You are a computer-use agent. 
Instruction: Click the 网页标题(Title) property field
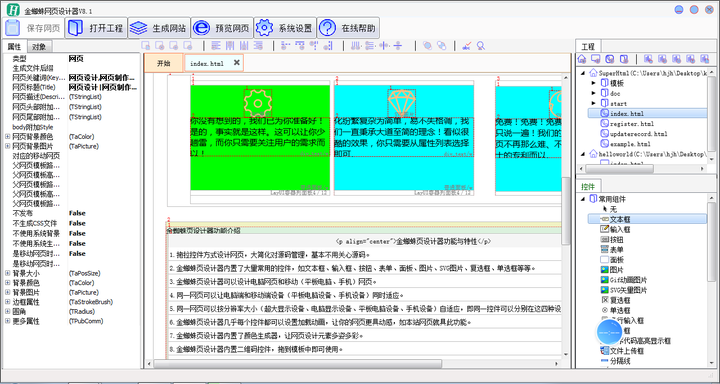pyautogui.click(x=103, y=87)
